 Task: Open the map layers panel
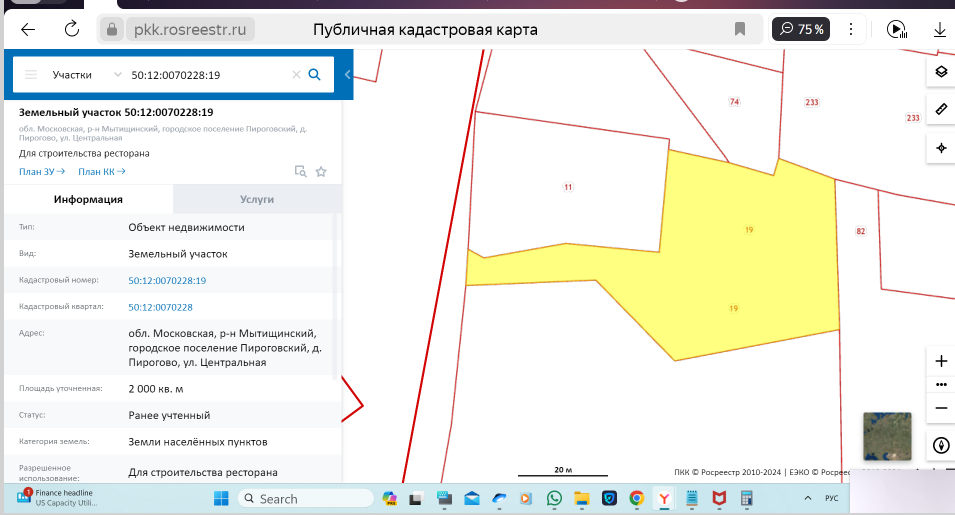tap(940, 71)
